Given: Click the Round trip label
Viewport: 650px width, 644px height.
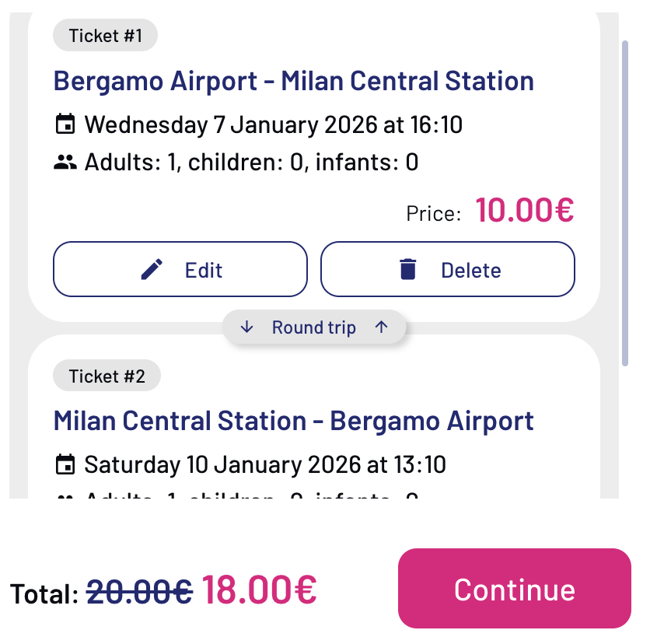Looking at the screenshot, I should tap(313, 327).
